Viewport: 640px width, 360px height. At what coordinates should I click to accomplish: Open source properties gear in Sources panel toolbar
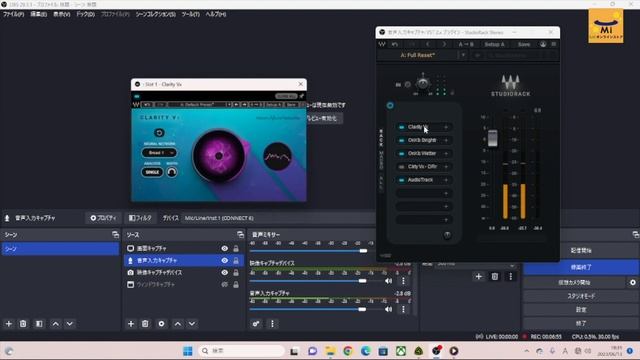click(x=161, y=324)
